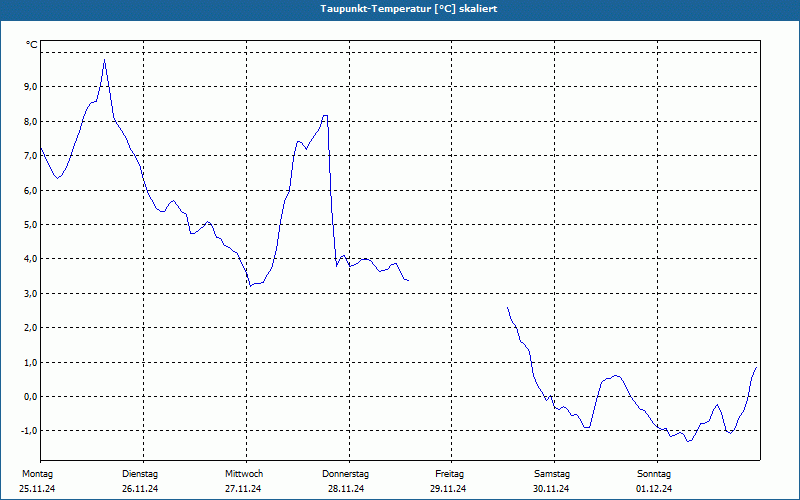Click the final curve point at Sunday's end
This screenshot has width=800, height=500.
[x=756, y=367]
